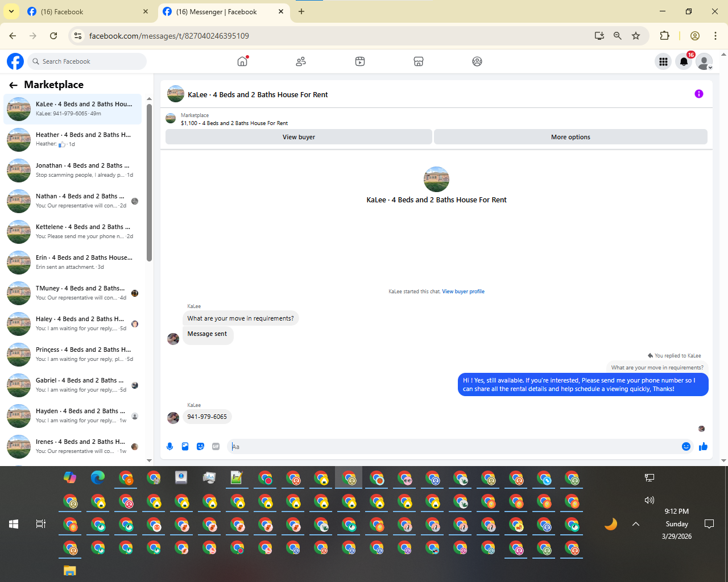Attach a file with the photo icon
This screenshot has width=728, height=582.
click(x=185, y=447)
